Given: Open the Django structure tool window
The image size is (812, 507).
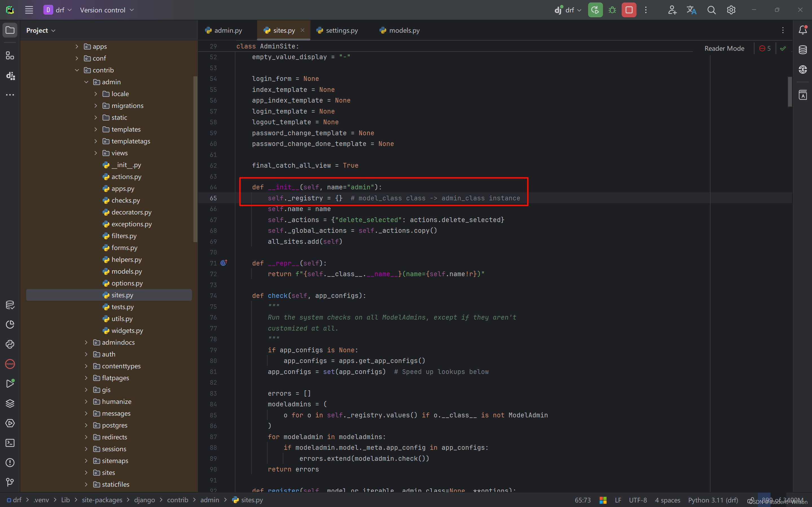Looking at the screenshot, I should click(10, 76).
